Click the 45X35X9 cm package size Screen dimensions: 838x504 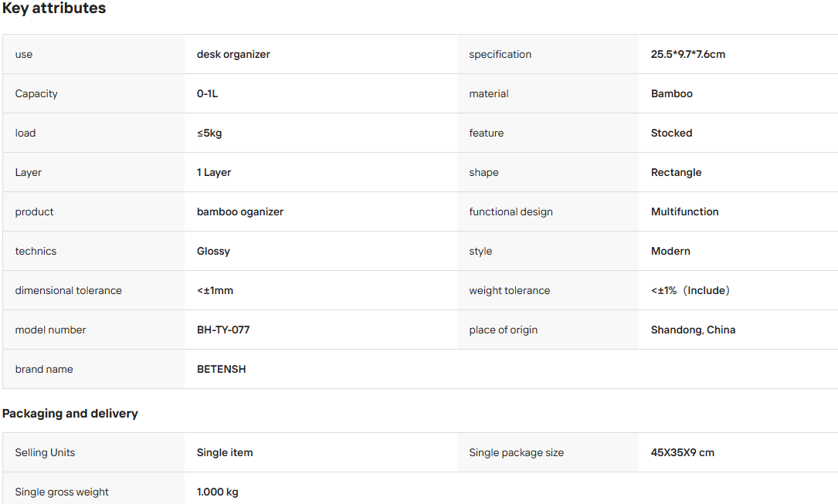tap(683, 453)
